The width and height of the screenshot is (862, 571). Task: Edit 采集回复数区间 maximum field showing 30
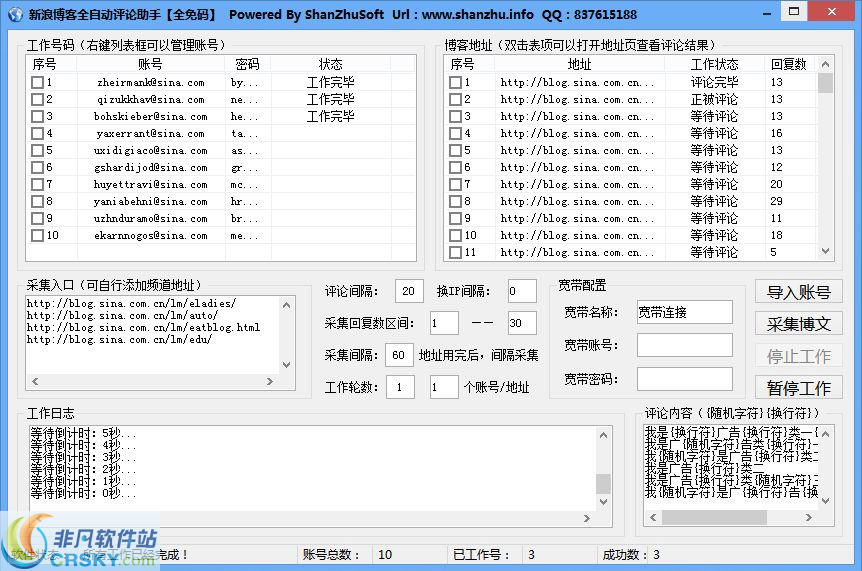(x=522, y=323)
